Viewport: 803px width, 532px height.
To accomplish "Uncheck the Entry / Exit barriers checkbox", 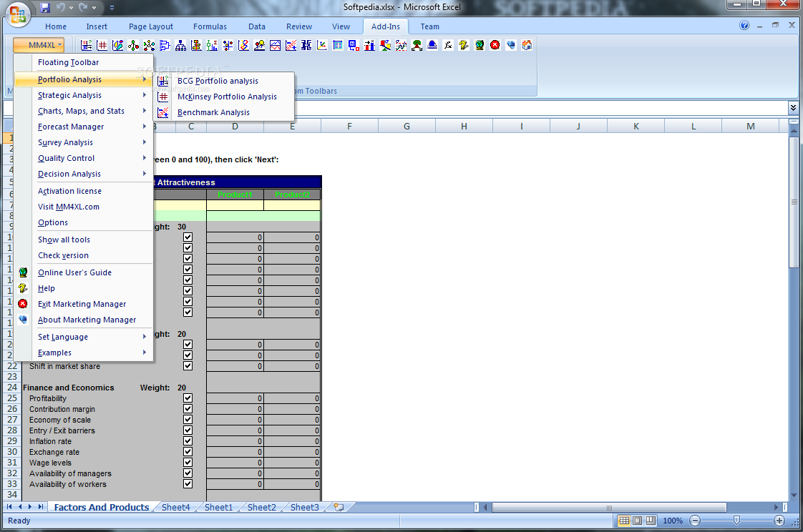I will click(188, 430).
